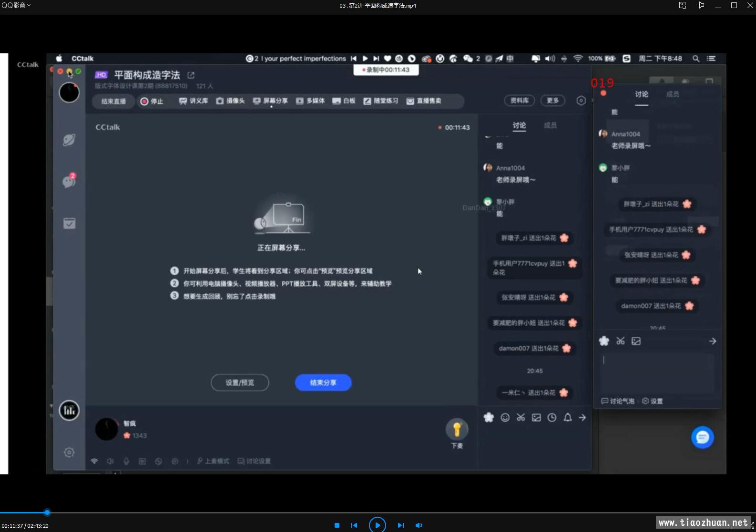Image resolution: width=756 pixels, height=532 pixels.
Task: Click the send arrow in floating chat panel
Action: click(713, 341)
